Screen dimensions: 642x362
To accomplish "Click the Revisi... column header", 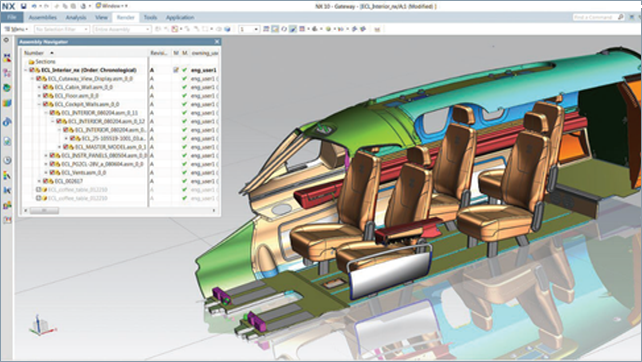I will [159, 53].
